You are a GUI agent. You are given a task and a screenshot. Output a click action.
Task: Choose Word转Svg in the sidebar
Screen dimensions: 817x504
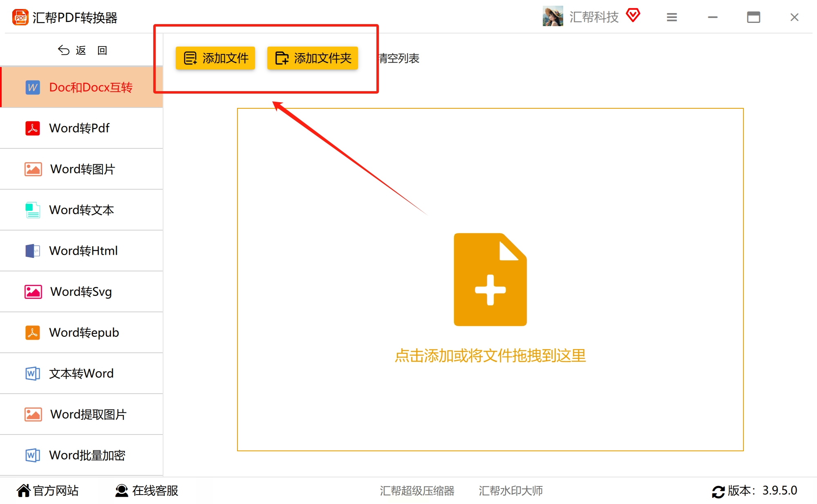pos(82,292)
